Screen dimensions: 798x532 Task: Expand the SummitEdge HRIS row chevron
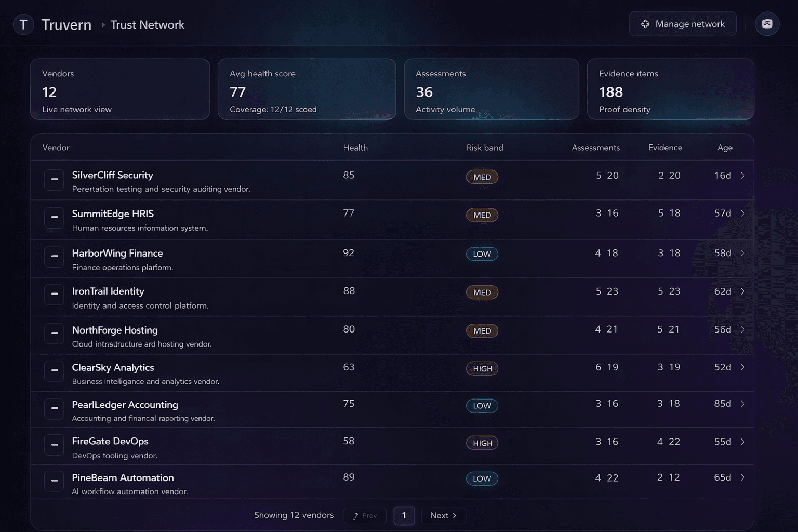point(742,214)
